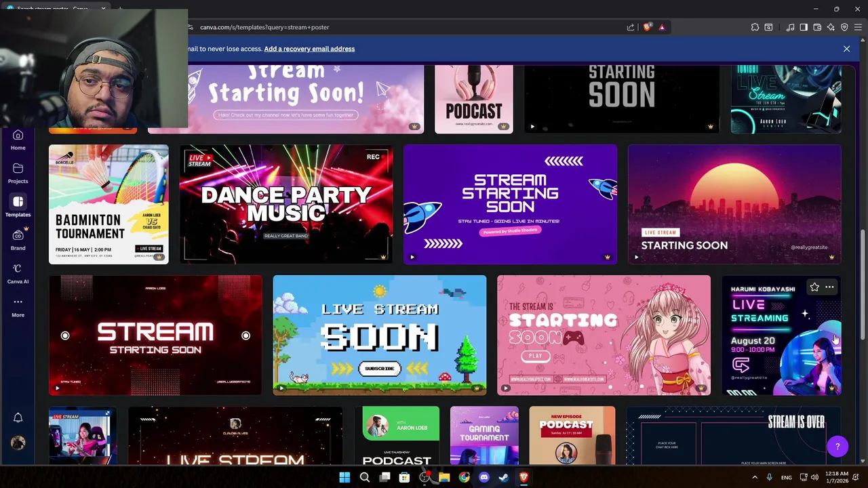Open the media music note control in the toolbar
Screen dimensions: 868x488
click(790, 27)
